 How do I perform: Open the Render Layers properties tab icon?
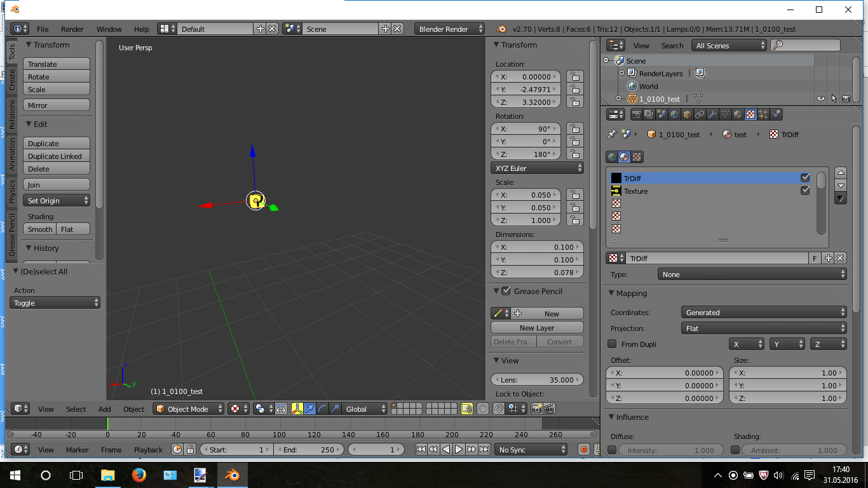(649, 115)
